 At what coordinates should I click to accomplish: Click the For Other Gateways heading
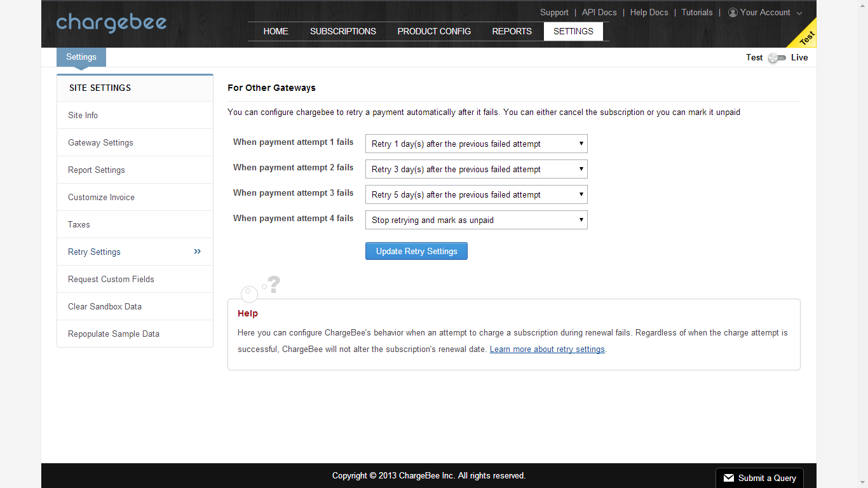coord(271,88)
